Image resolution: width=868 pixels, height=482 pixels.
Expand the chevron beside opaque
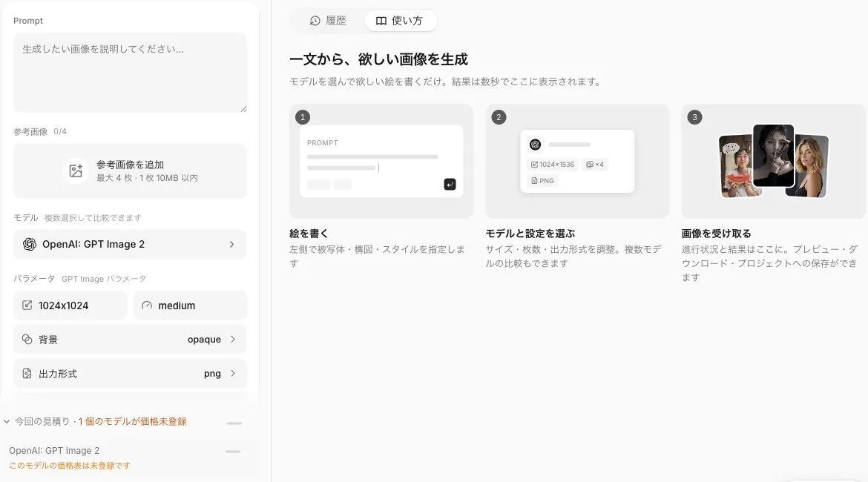coord(232,339)
